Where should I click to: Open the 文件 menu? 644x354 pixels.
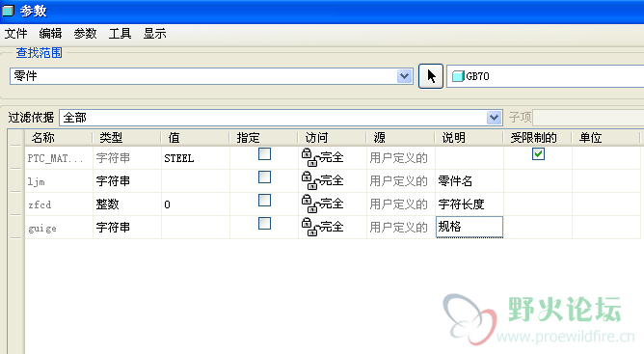16,34
